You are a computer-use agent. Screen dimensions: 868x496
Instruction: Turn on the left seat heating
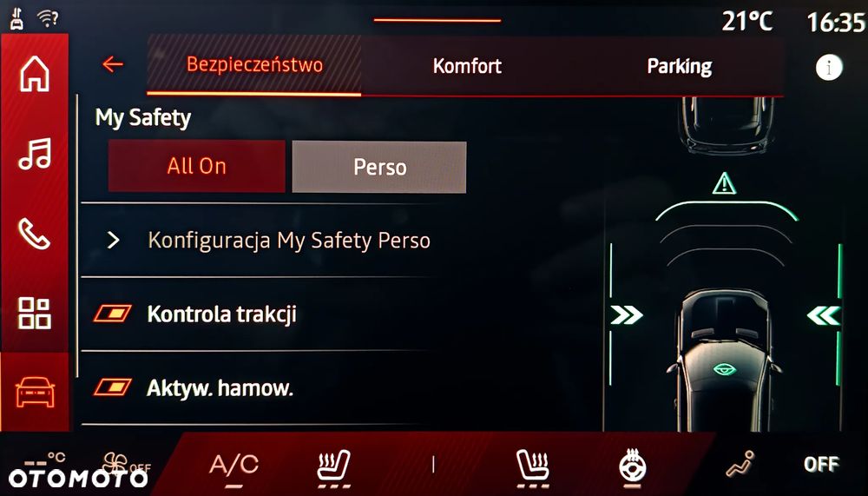334,466
